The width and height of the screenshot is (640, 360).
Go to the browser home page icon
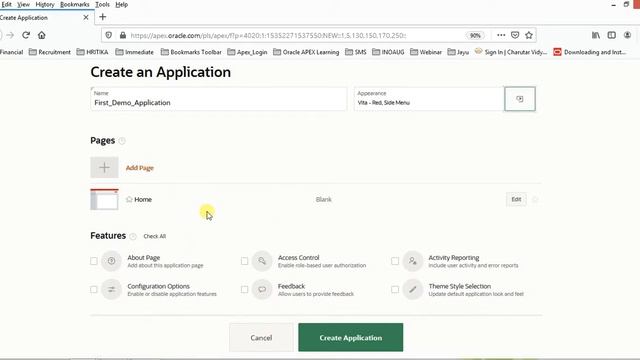42,35
